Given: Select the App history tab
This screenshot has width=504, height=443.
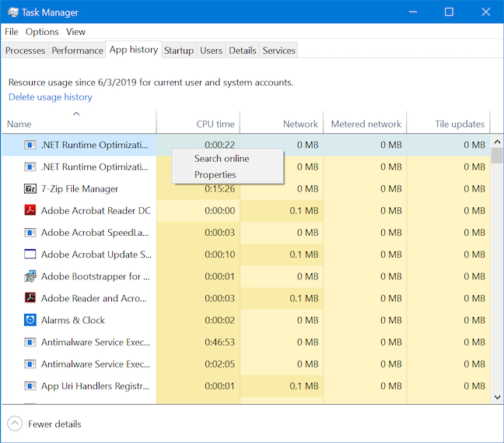Looking at the screenshot, I should [x=134, y=50].
